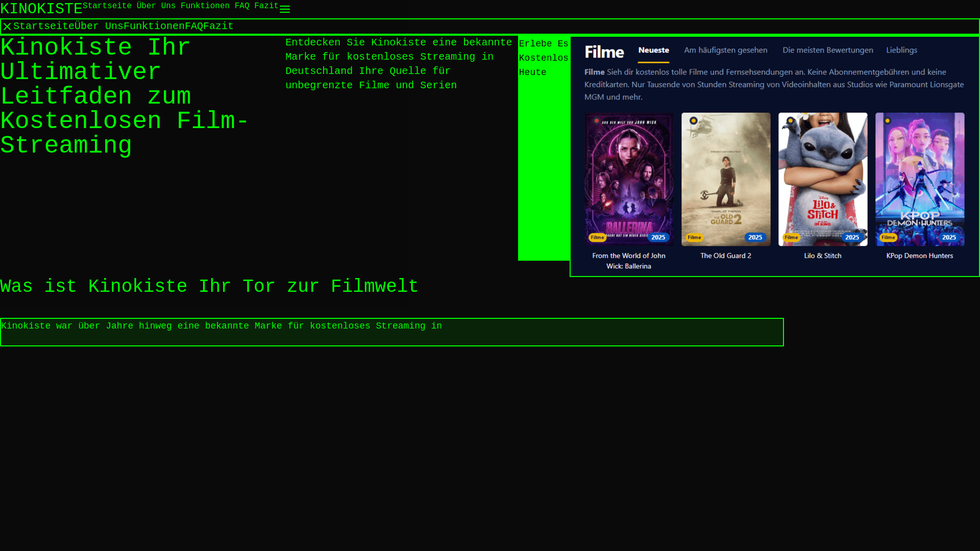Screen dimensions: 980x551
Task: Click the KINOKISTE logo
Action: [x=41, y=9]
